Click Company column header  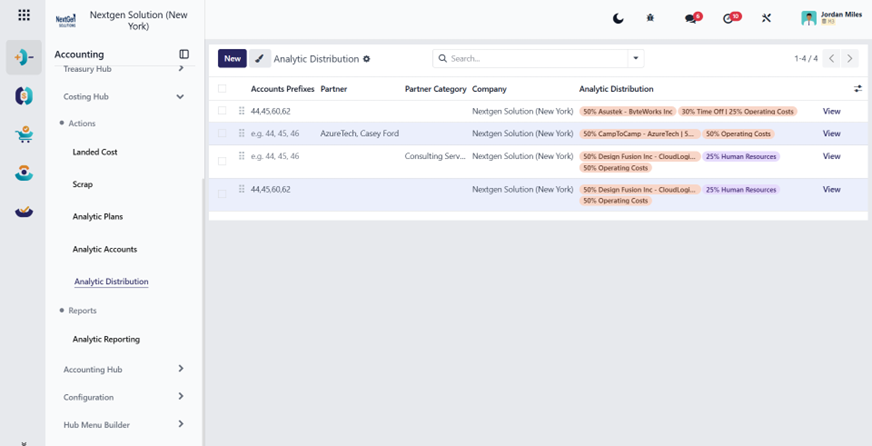(x=489, y=89)
